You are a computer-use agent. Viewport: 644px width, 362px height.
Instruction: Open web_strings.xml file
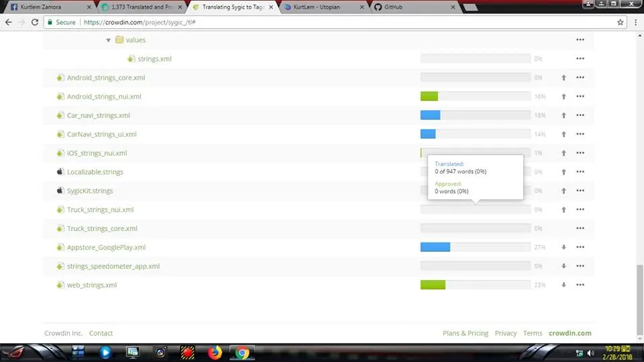pos(92,285)
